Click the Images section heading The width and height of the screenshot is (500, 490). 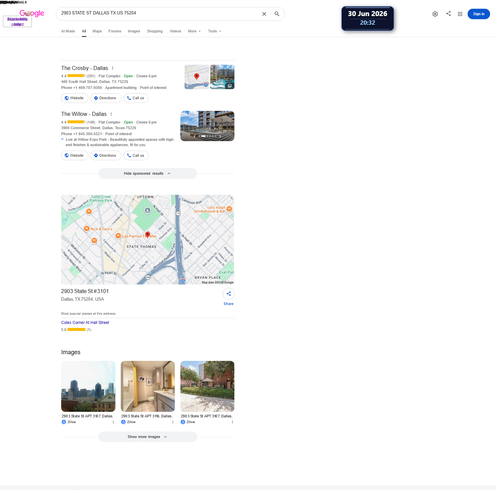coord(71,352)
